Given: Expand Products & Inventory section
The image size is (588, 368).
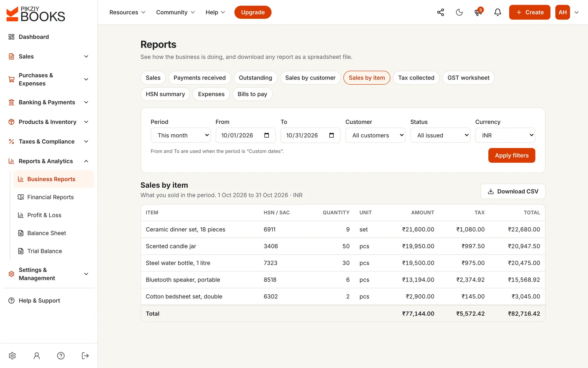Looking at the screenshot, I should pos(49,122).
